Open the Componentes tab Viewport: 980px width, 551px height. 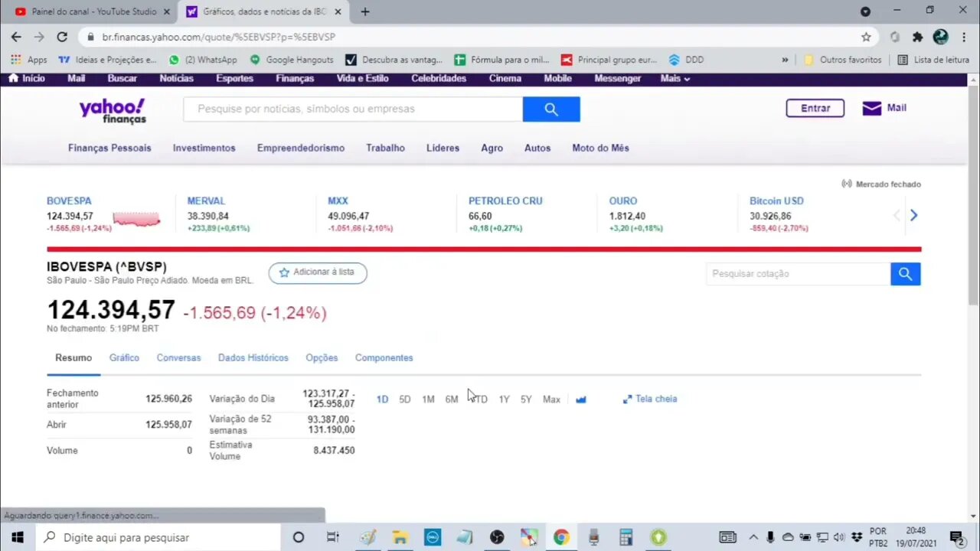[384, 357]
